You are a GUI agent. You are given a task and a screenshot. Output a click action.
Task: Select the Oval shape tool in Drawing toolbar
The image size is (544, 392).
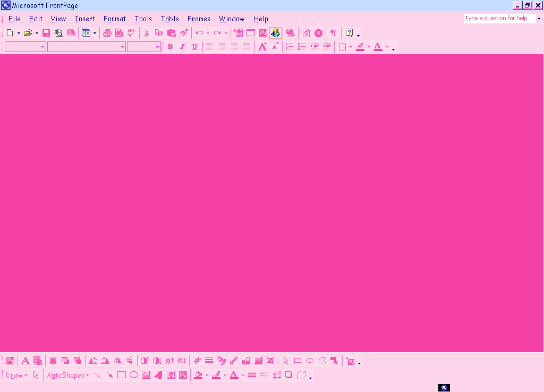click(x=134, y=375)
